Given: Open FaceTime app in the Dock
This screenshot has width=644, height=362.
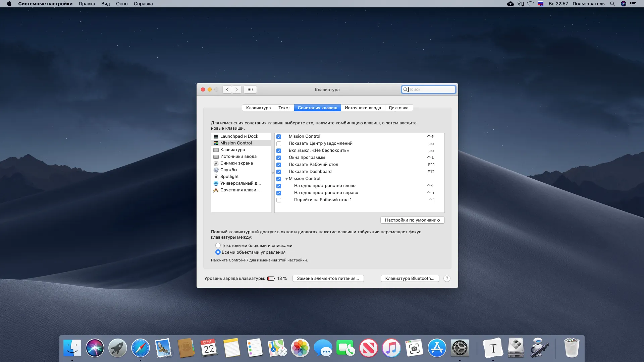Looking at the screenshot, I should point(346,348).
